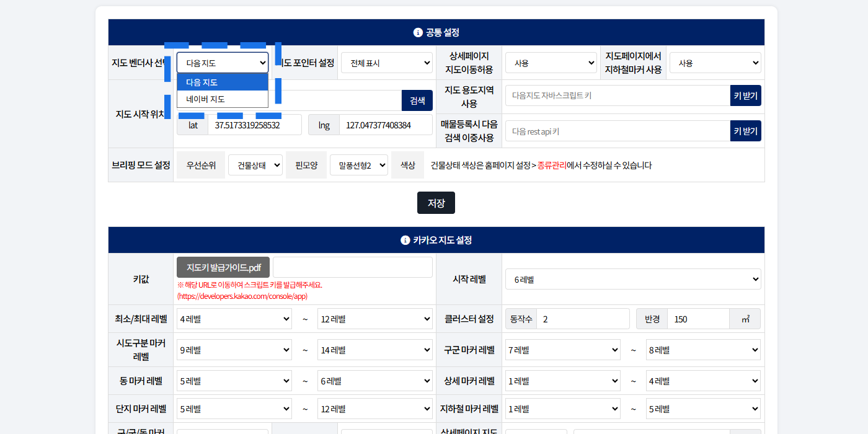Open the 우선순위 dropdown showing 건물상태
Screen dimensions: 868x434
[255, 165]
